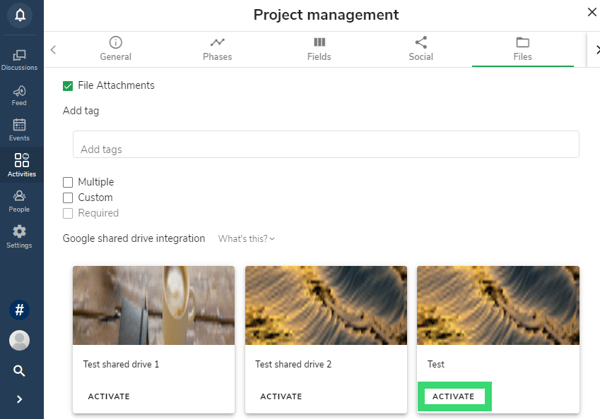The height and width of the screenshot is (419, 600).
Task: Activate Test shared drive 1
Action: (x=109, y=396)
